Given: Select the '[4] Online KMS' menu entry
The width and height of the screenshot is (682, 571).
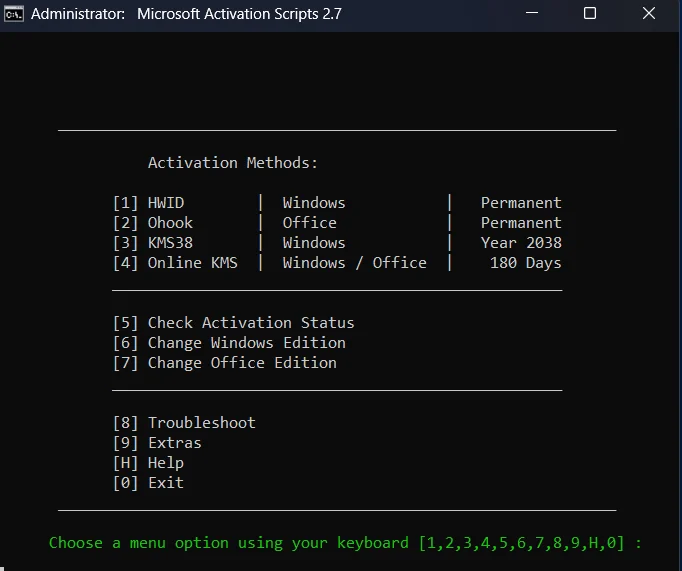Looking at the screenshot, I should (x=175, y=263).
